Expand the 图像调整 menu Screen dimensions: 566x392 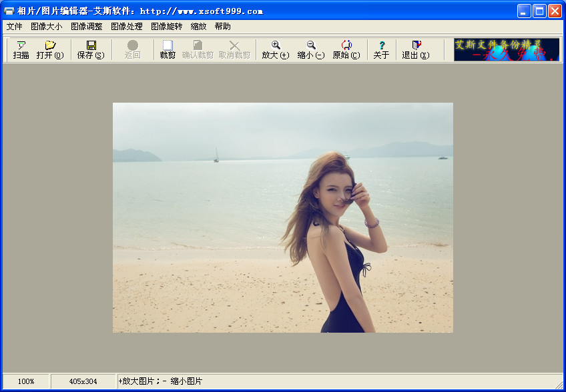pyautogui.click(x=87, y=27)
